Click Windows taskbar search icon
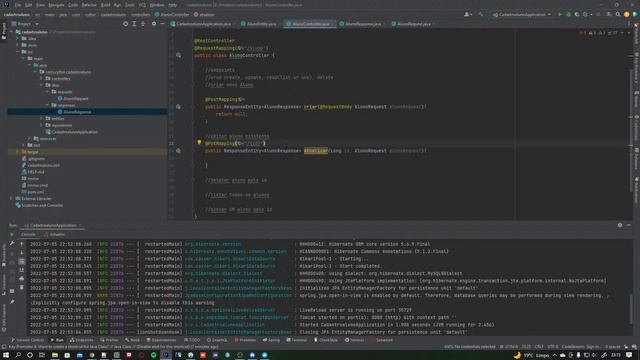Screen dimensions: 640x360 click(18, 355)
